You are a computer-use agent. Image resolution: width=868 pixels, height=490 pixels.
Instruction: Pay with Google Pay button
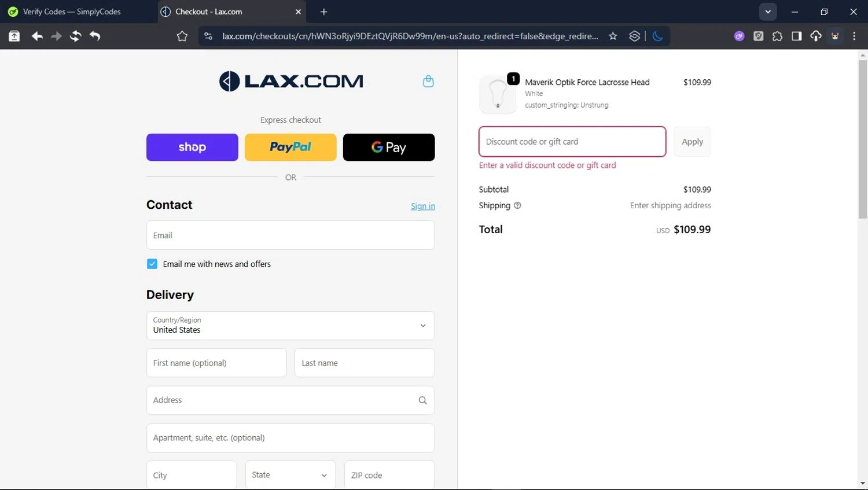389,147
